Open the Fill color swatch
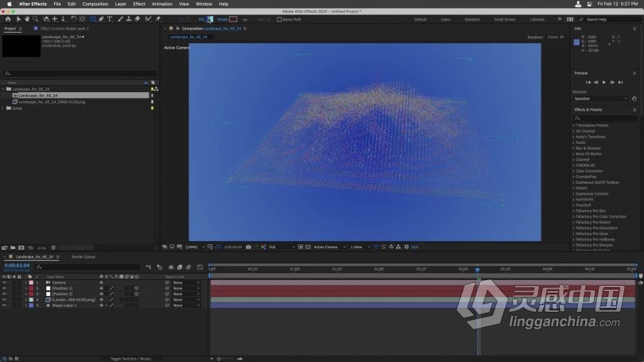This screenshot has height=362, width=644. tap(210, 19)
